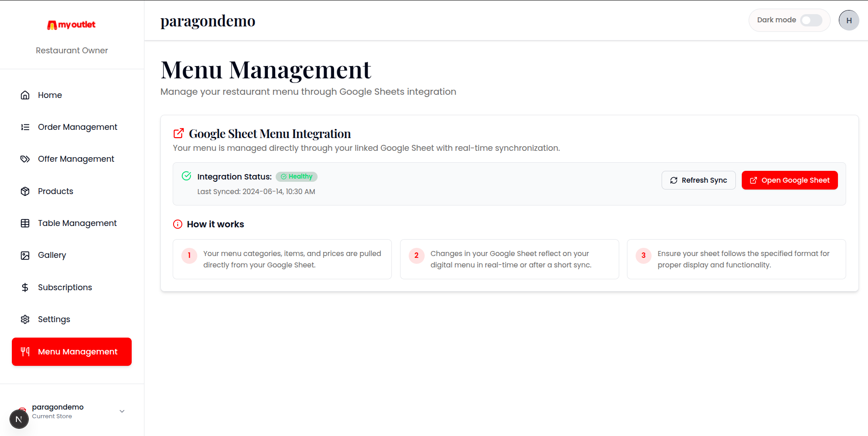Go to Order Management page
This screenshot has height=436, width=868.
(x=77, y=127)
